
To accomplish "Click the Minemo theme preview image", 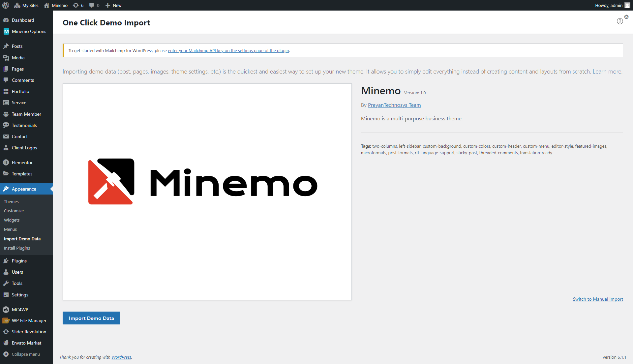I will pos(207,192).
